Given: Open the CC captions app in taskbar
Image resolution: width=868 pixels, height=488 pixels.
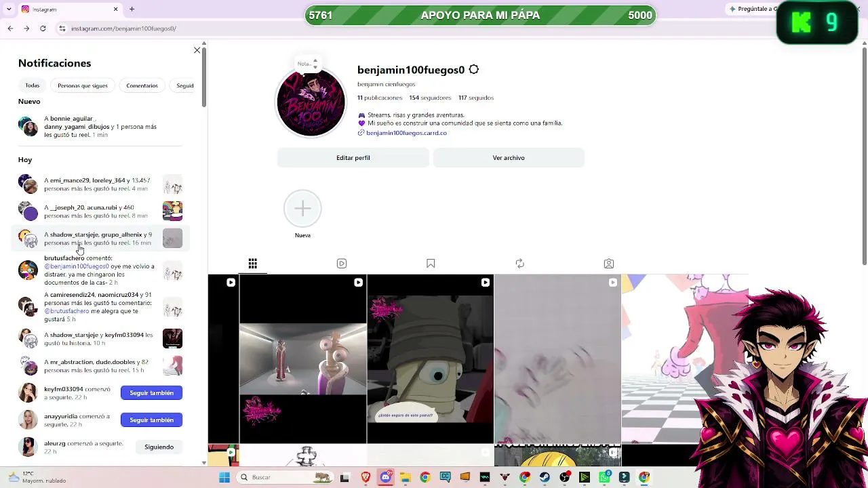Looking at the screenshot, I should click(x=445, y=477).
